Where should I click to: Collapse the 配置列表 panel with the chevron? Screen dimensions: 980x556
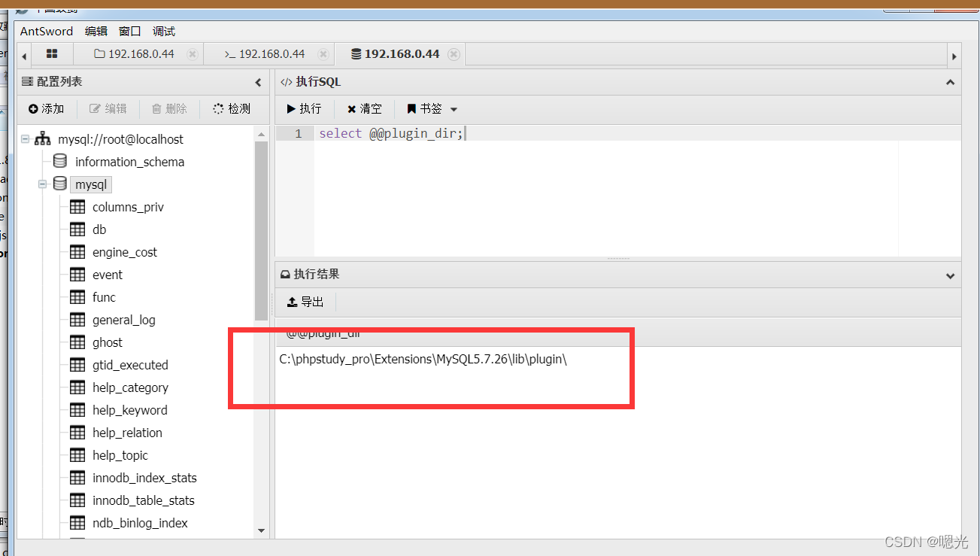[x=258, y=82]
